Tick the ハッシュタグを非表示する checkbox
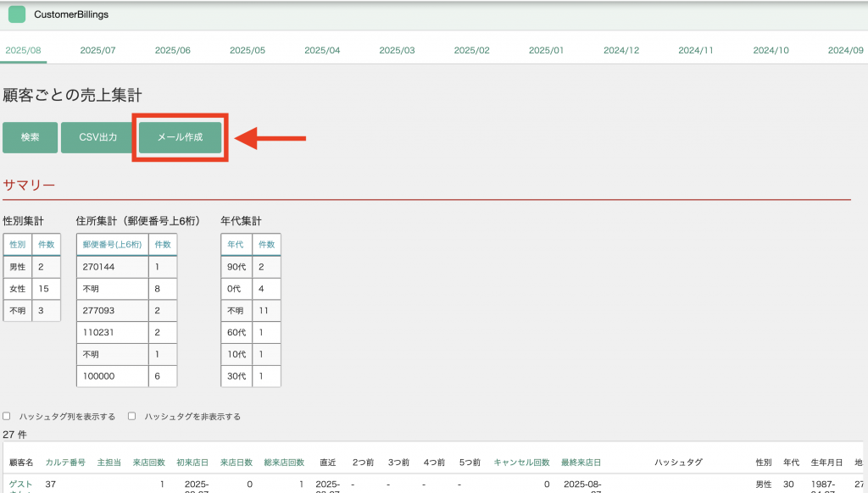This screenshot has width=868, height=493. [132, 416]
